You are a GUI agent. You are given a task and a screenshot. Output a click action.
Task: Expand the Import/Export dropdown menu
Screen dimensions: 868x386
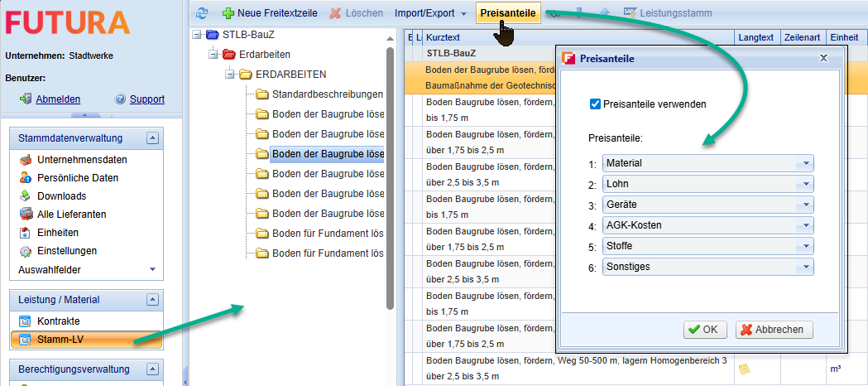(x=430, y=13)
